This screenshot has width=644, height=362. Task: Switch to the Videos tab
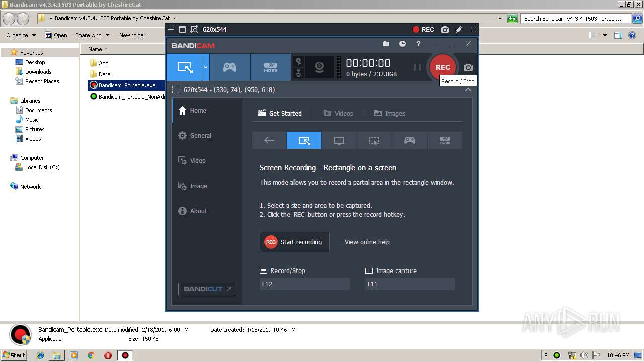click(x=338, y=113)
